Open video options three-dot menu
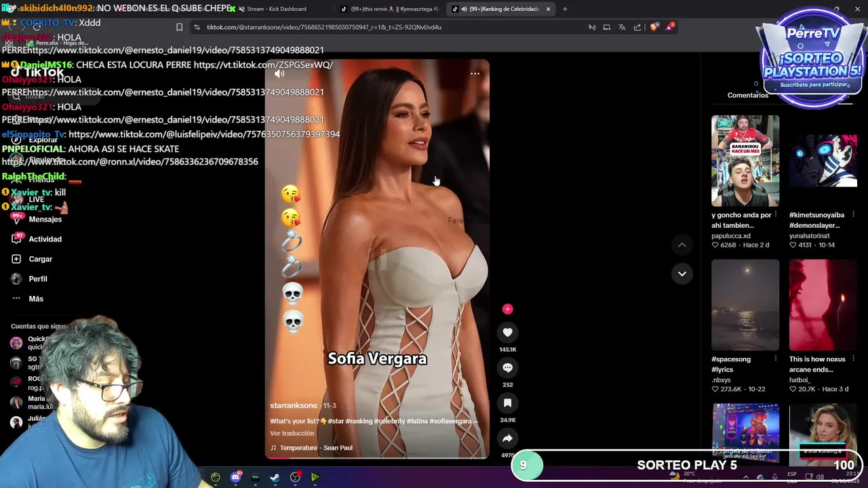 click(x=475, y=74)
